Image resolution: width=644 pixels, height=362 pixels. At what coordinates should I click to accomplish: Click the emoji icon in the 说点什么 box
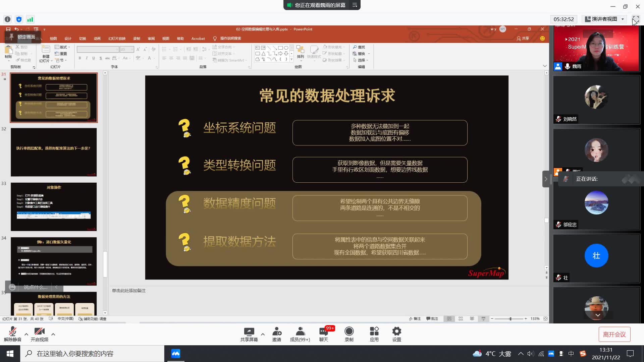coord(12,287)
